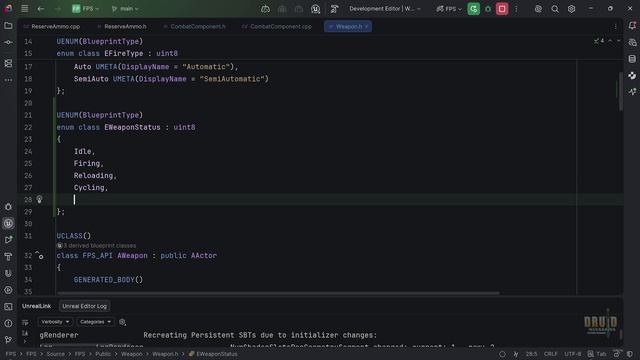Viewport: 640px width, 360px height.
Task: Open editor tabs options kebab menu
Action: pyautogui.click(x=615, y=27)
